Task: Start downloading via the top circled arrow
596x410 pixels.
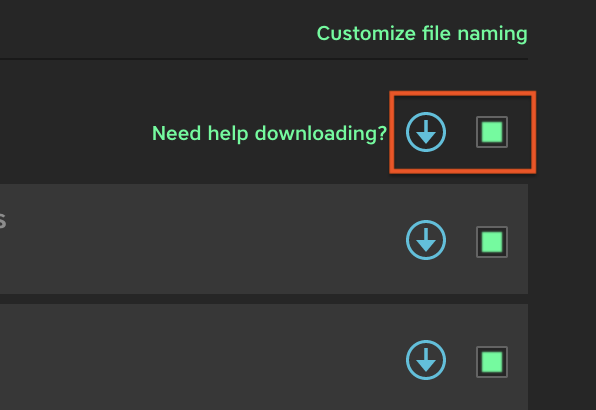Action: (426, 132)
